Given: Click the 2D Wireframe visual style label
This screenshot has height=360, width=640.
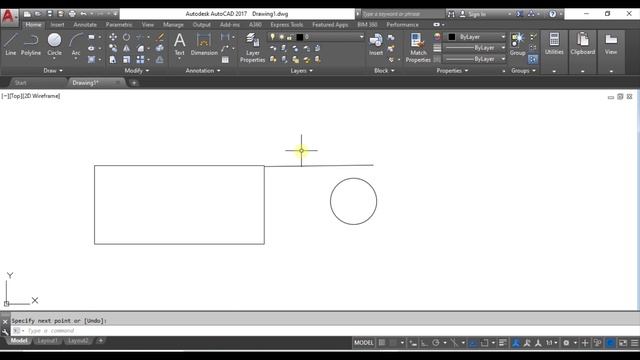Looking at the screenshot, I should tap(42, 96).
